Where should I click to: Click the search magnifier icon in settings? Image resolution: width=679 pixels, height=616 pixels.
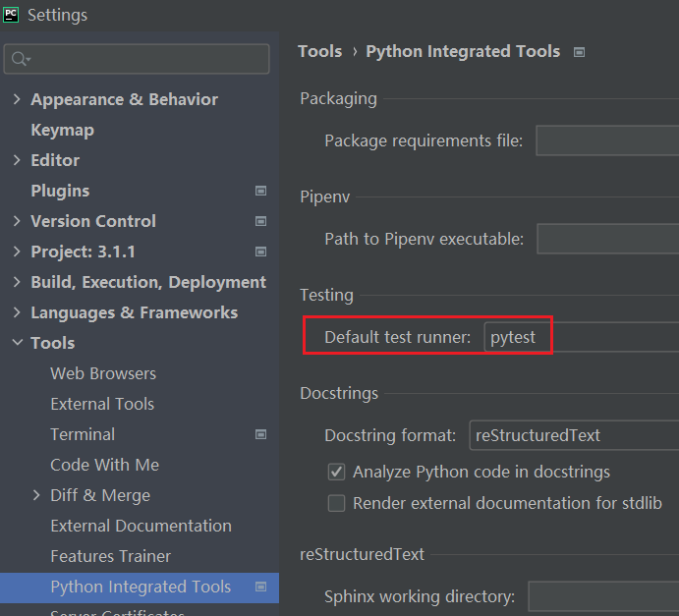(x=21, y=59)
